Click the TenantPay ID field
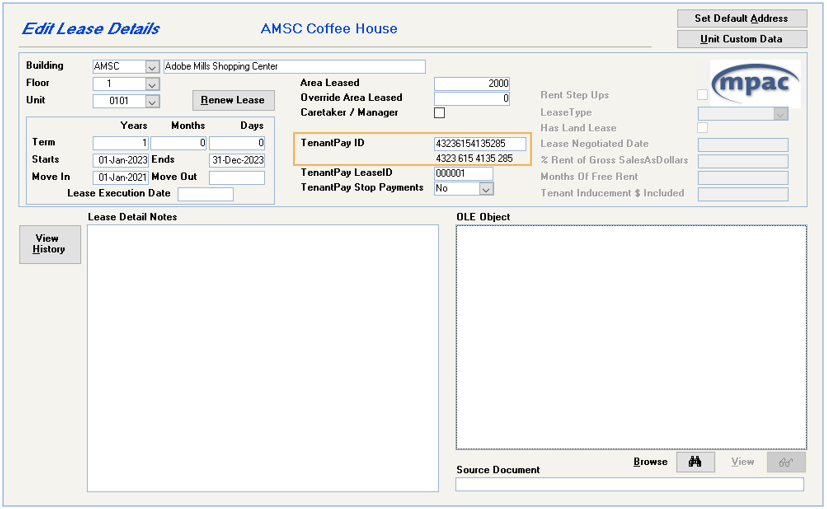Screen dimensions: 827x509 [480, 143]
